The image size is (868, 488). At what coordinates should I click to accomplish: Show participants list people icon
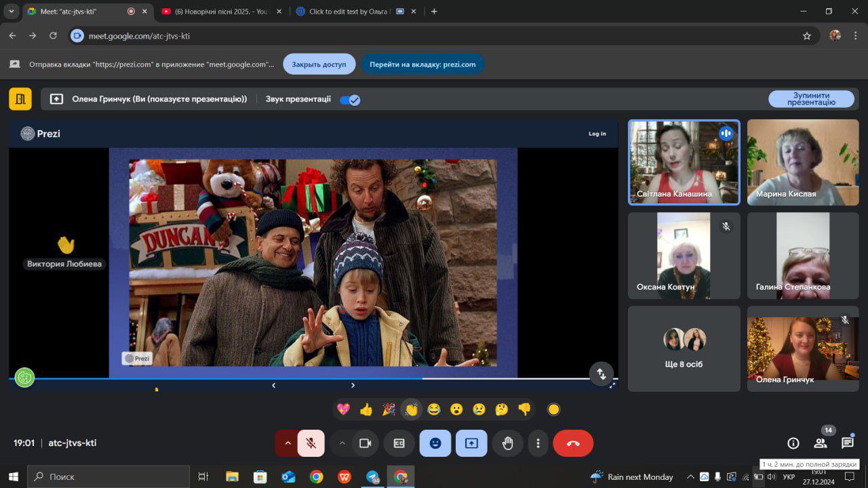(821, 443)
